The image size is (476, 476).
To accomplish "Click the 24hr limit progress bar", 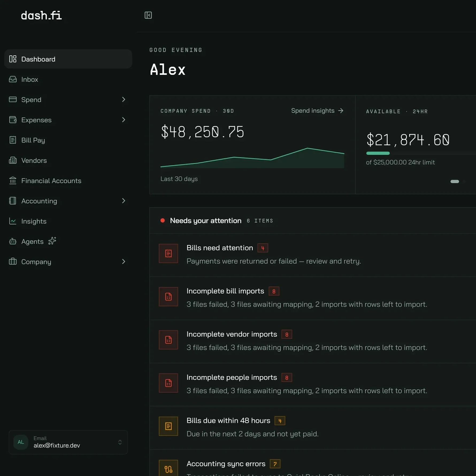I will coord(421,153).
